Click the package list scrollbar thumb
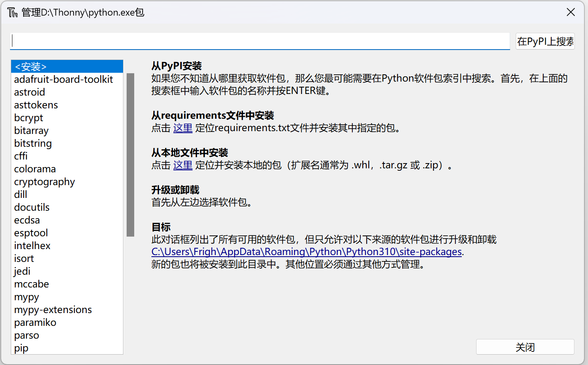 (x=130, y=155)
